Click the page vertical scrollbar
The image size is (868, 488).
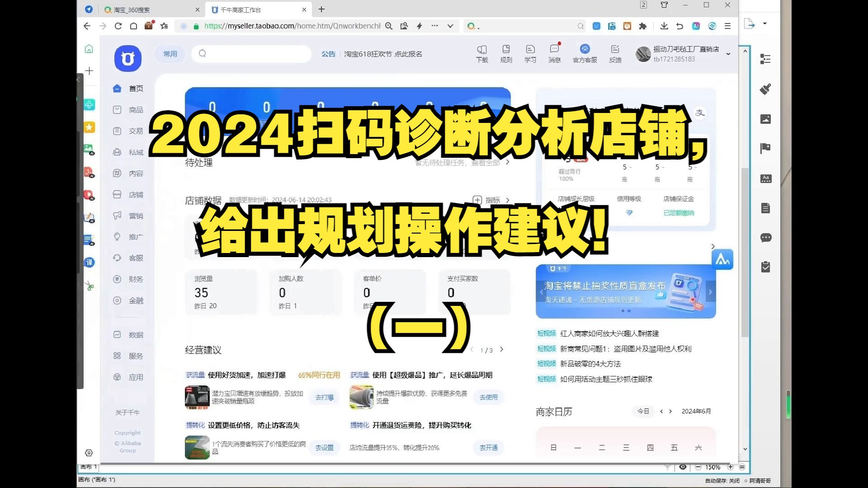[x=745, y=253]
